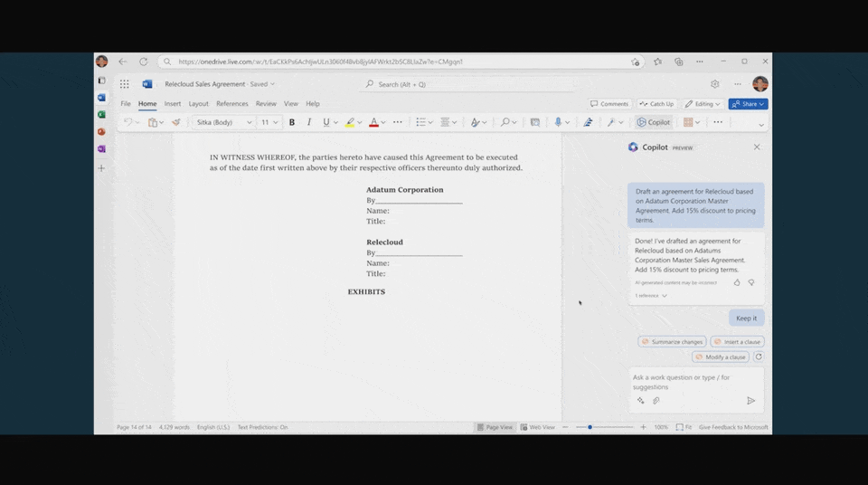Viewport: 868px width, 485px height.
Task: Open OneNote icon in the browser sidebar
Action: (102, 149)
